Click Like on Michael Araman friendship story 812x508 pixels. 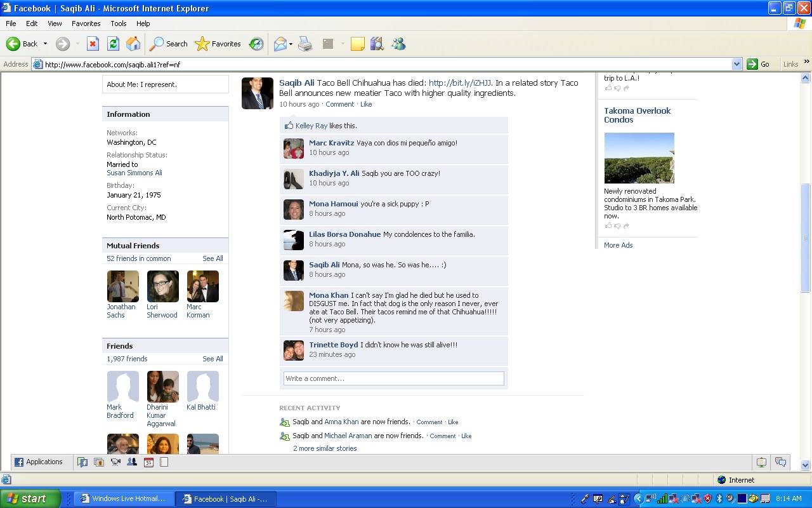(x=466, y=436)
